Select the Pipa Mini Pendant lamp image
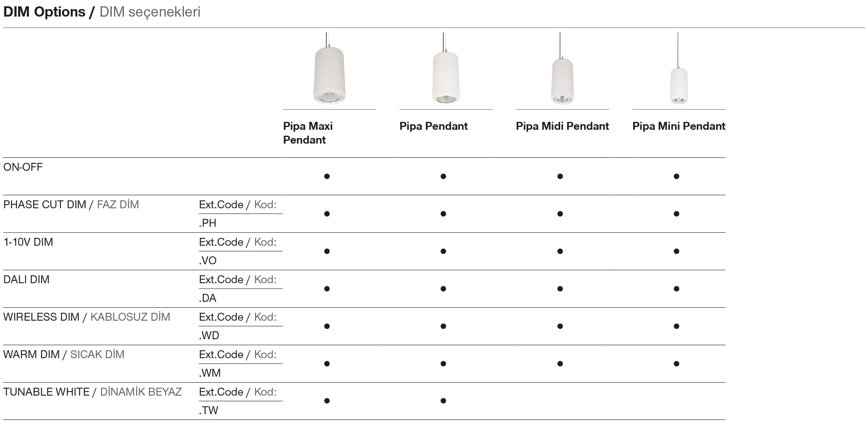The width and height of the screenshot is (868, 424). coord(679,86)
